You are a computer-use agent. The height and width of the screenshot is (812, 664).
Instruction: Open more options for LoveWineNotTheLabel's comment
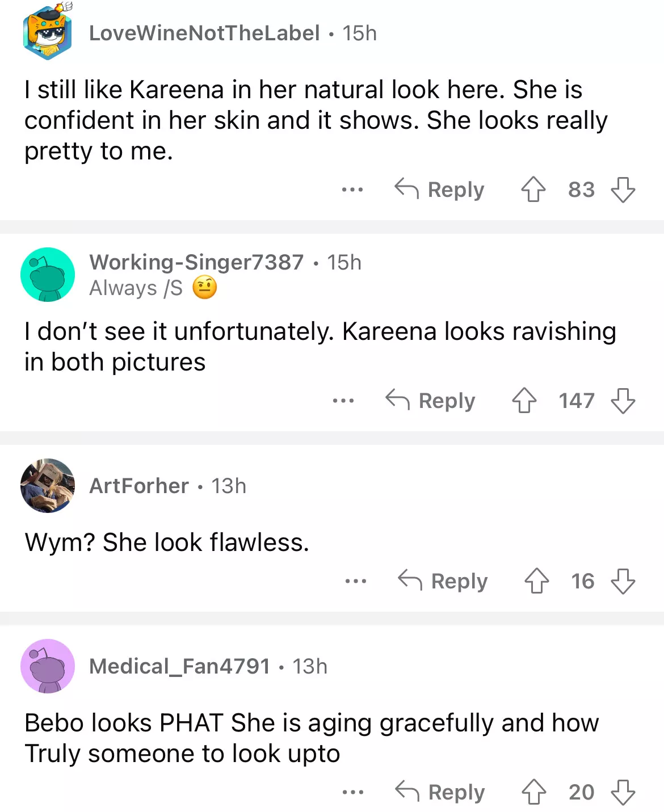352,190
